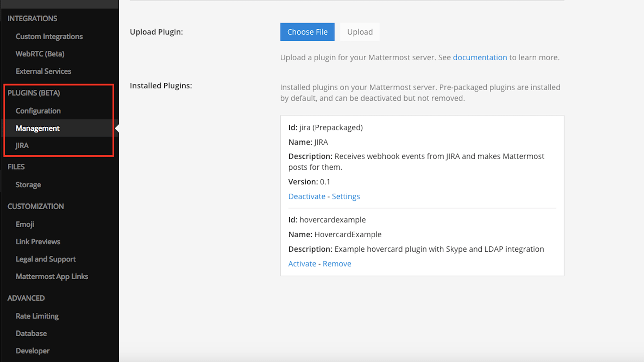644x362 pixels.
Task: Click the 'Id: hovercardexample' text
Action: click(x=327, y=220)
